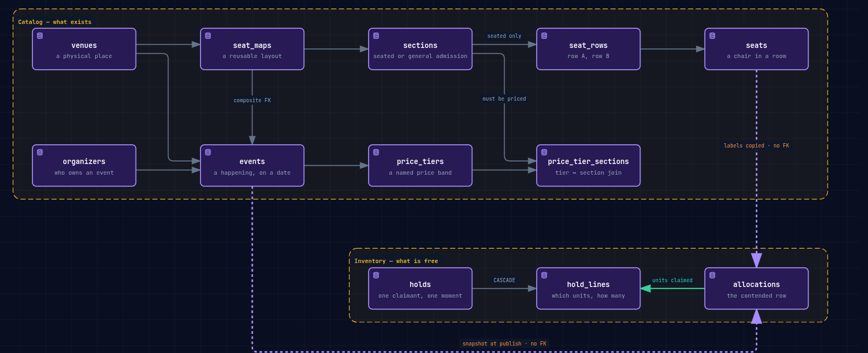The image size is (868, 353).
Task: Click the database icon on the venues node
Action: tap(40, 36)
